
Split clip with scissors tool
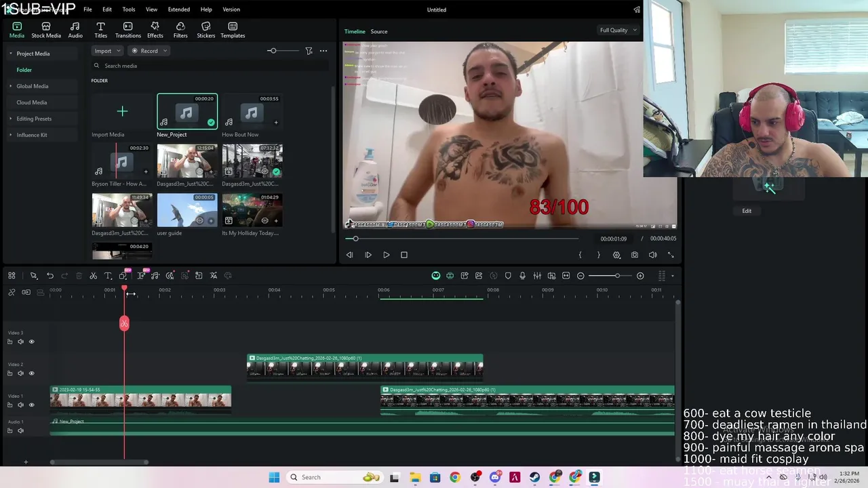click(x=93, y=276)
